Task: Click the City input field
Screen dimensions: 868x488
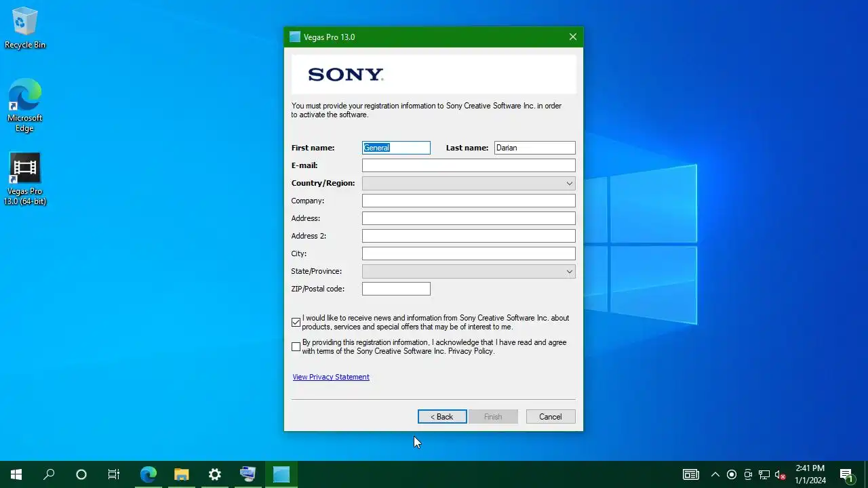Action: pos(469,253)
